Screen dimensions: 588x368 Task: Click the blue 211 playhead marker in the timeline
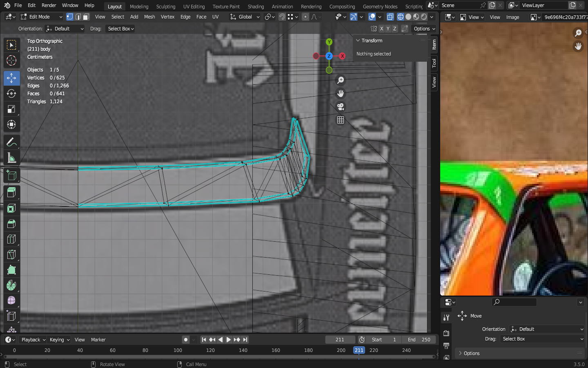click(x=359, y=350)
